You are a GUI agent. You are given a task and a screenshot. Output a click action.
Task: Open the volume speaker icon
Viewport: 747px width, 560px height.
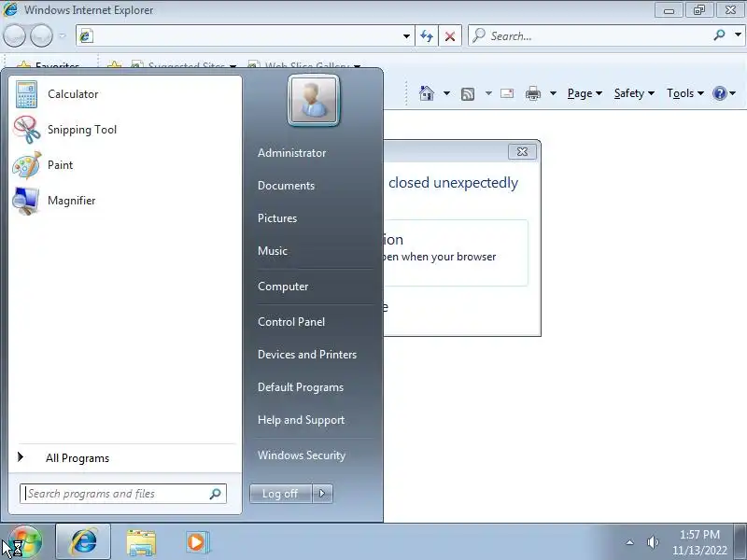[x=653, y=542]
